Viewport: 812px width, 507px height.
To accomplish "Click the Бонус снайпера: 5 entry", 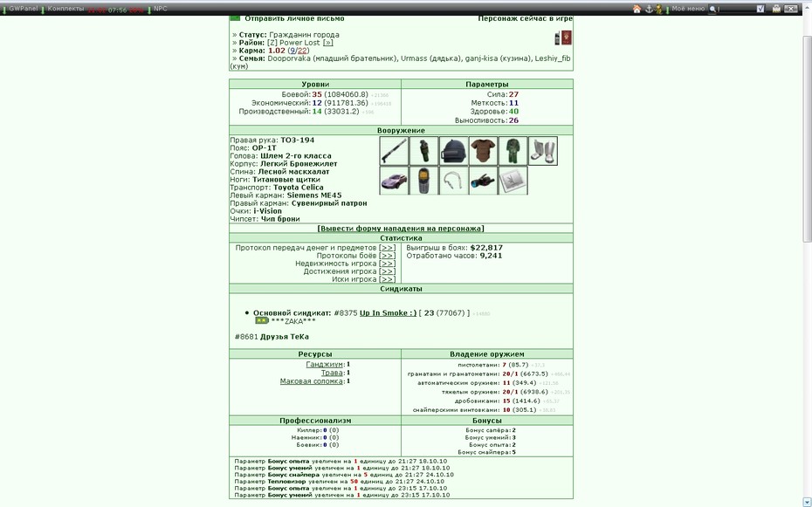I will (x=487, y=452).
